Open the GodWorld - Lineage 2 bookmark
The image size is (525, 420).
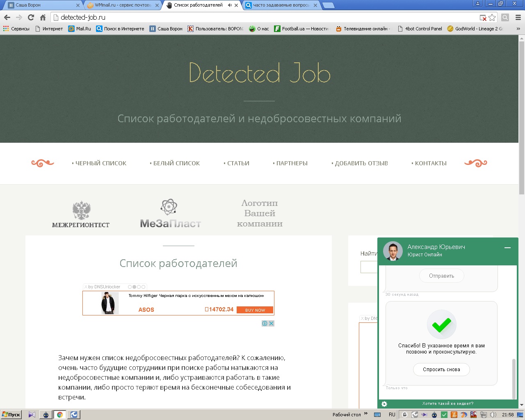click(x=475, y=29)
